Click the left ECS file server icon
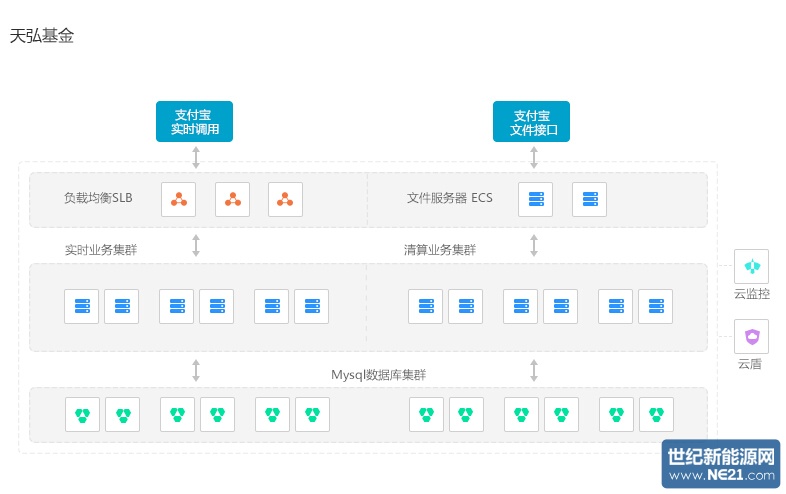 (536, 199)
